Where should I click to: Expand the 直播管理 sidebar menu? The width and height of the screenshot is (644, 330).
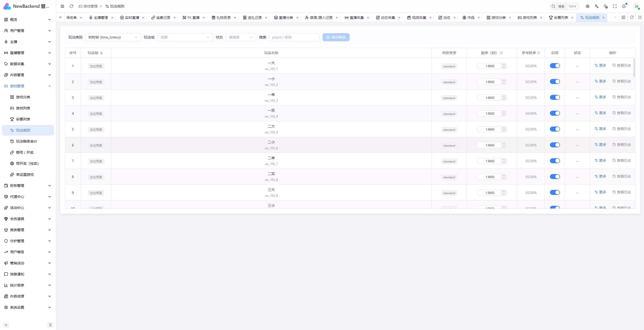pos(28,53)
